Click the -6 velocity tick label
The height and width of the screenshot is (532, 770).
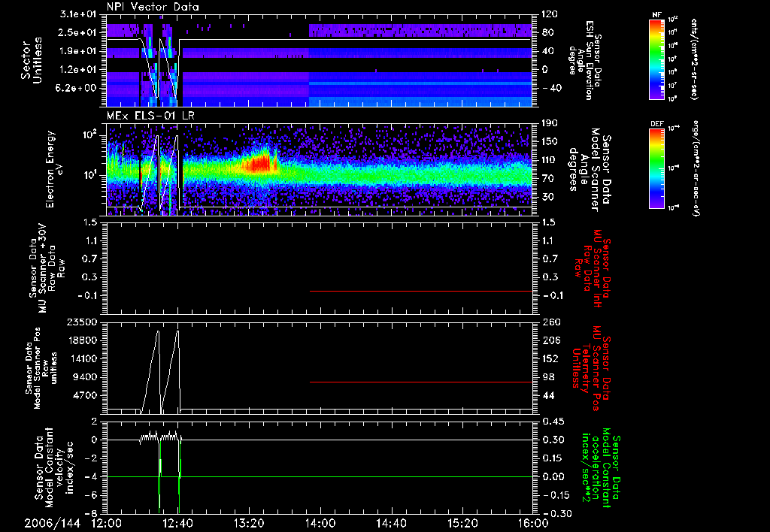(92, 496)
